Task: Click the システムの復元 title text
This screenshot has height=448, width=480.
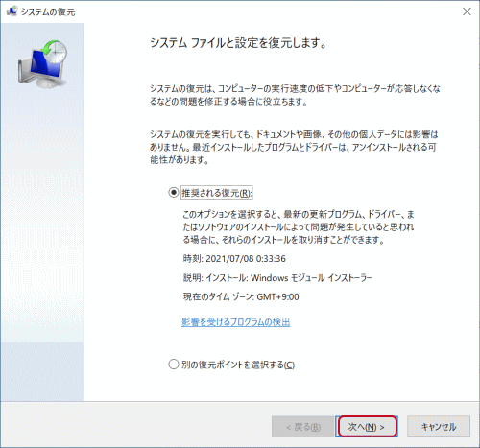Action: [x=48, y=12]
